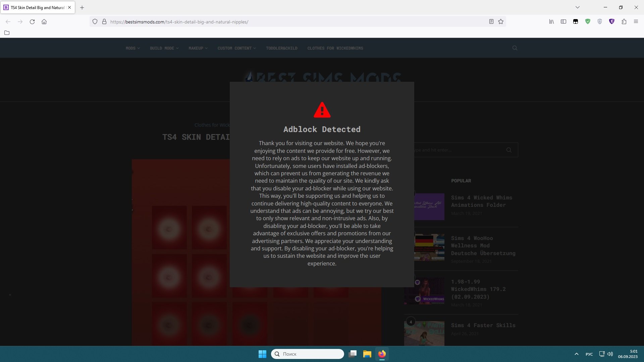The image size is (644, 362).
Task: Open the Sims 4 Faster Skills post
Action: [483, 325]
